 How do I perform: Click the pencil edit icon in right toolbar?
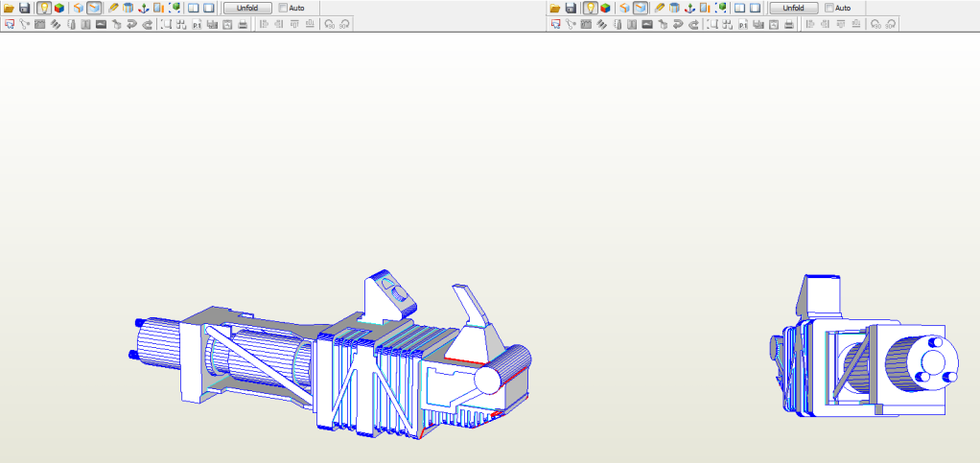pos(659,8)
